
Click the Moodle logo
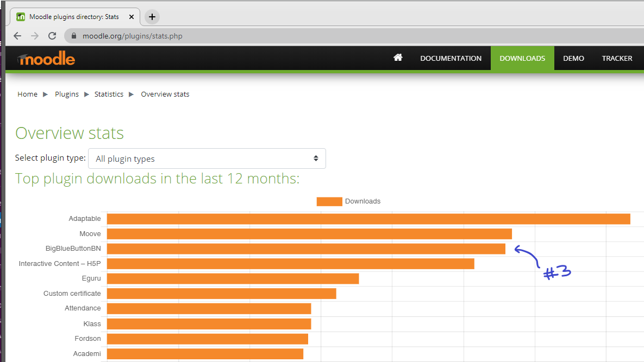coord(46,59)
